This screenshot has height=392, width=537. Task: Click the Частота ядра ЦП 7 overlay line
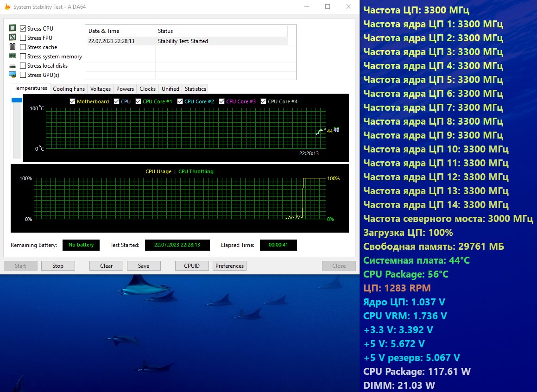point(433,107)
